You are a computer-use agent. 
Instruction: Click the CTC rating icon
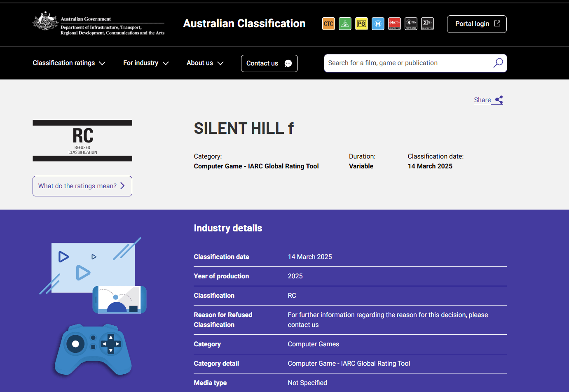coord(328,24)
